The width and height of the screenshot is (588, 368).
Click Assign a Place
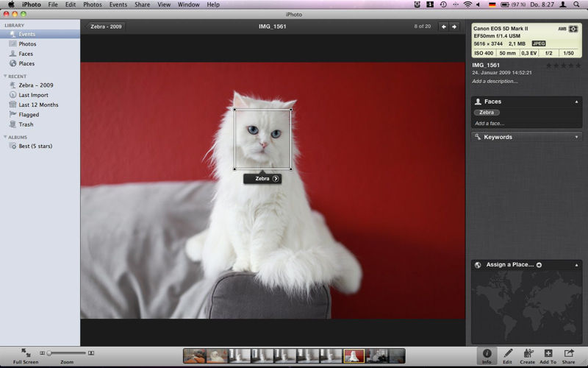pos(509,264)
